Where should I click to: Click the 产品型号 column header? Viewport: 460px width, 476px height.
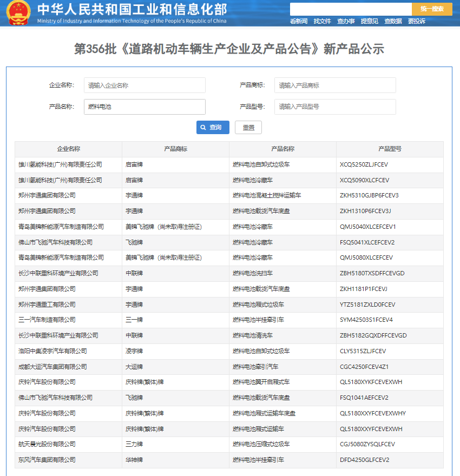click(x=390, y=149)
